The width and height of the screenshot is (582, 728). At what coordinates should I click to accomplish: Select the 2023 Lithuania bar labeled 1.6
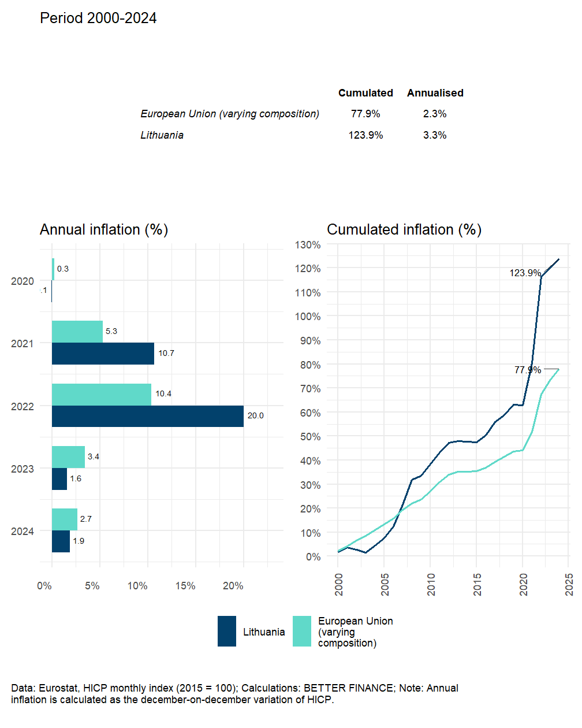coord(59,479)
